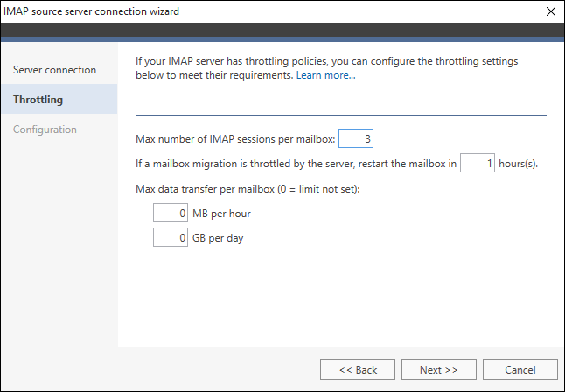Click the 'MB per hour' label
Image resolution: width=565 pixels, height=392 pixels.
[221, 213]
